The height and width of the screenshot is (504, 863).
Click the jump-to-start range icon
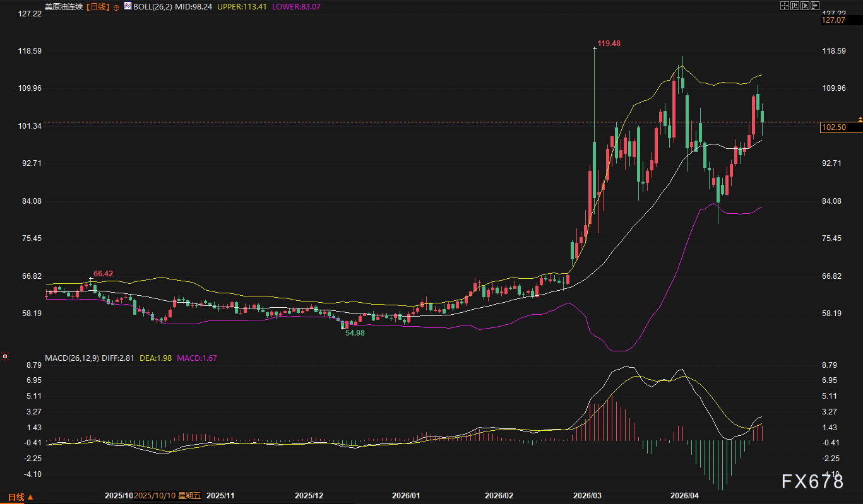point(795,6)
